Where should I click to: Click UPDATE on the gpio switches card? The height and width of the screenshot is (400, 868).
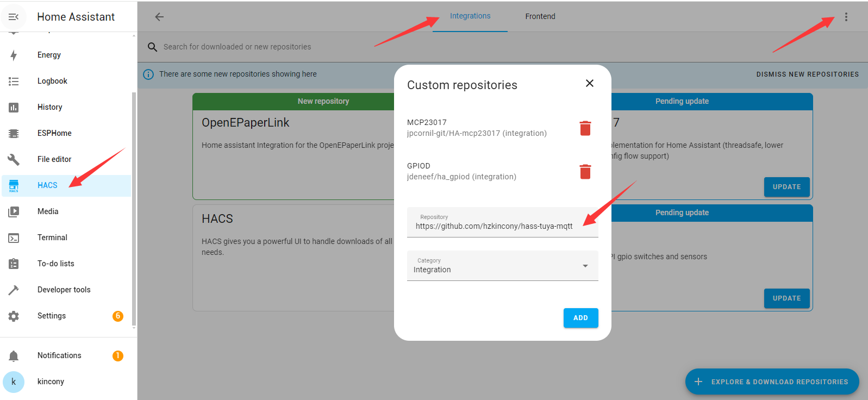click(786, 298)
